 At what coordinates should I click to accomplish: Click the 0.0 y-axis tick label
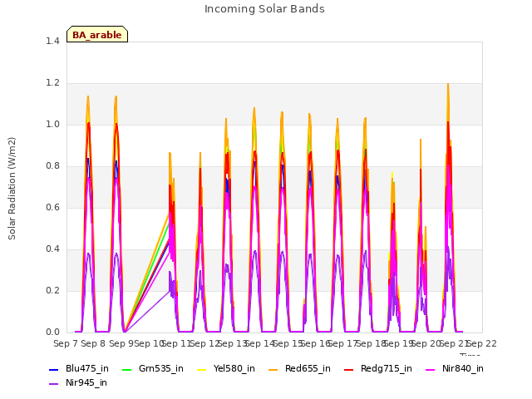pos(52,332)
